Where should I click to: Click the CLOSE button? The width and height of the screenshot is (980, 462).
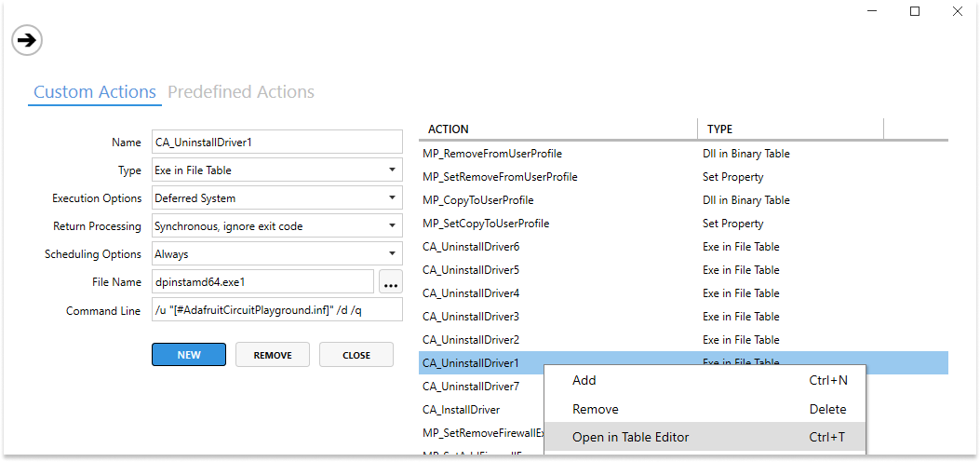point(356,355)
